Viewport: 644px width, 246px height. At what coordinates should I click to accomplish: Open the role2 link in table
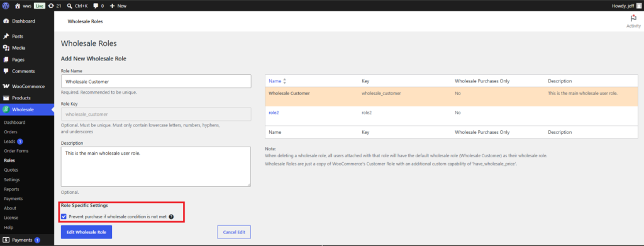pos(274,112)
